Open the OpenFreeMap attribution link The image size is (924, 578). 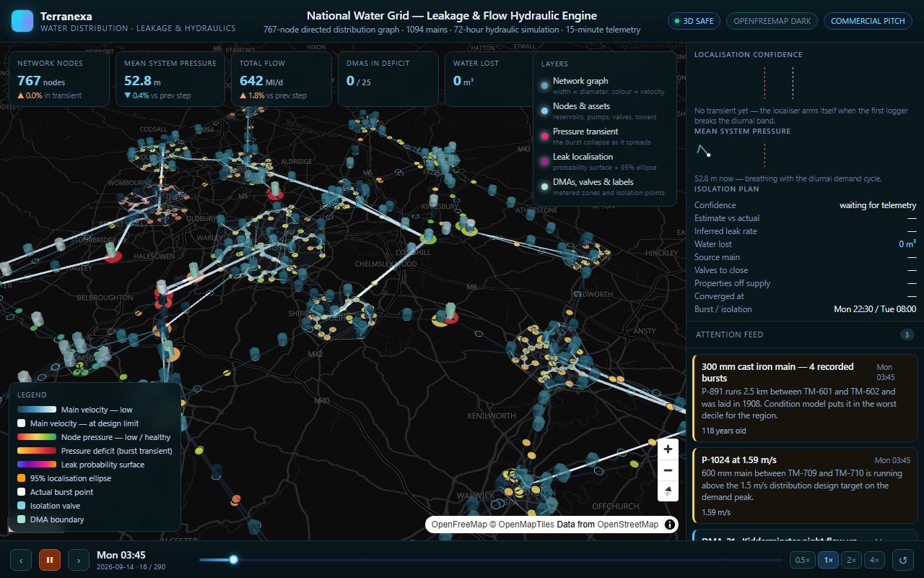coord(459,525)
